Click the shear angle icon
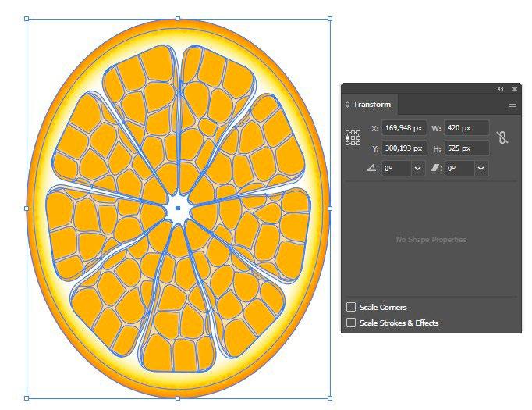 coord(435,168)
